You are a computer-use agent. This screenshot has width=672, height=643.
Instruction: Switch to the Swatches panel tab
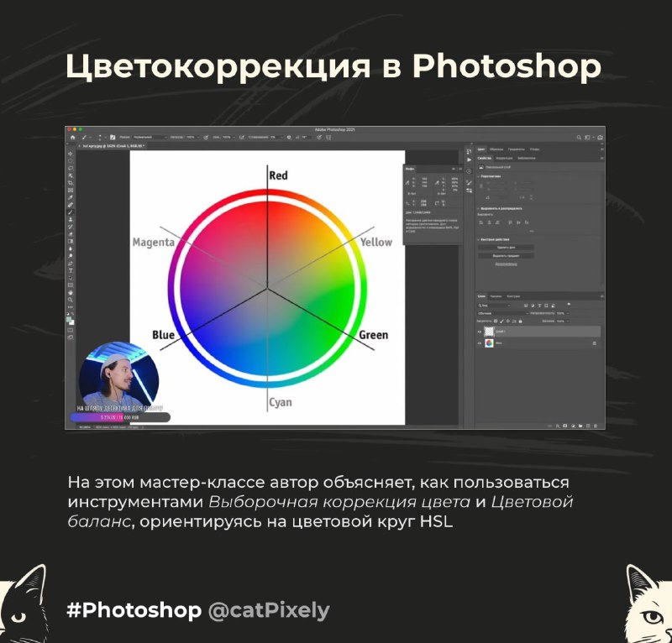(496, 149)
